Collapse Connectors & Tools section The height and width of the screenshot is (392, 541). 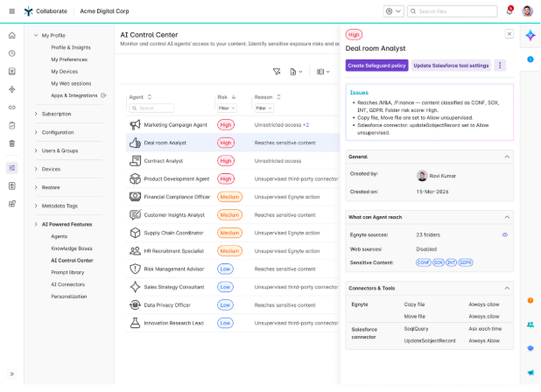click(507, 288)
